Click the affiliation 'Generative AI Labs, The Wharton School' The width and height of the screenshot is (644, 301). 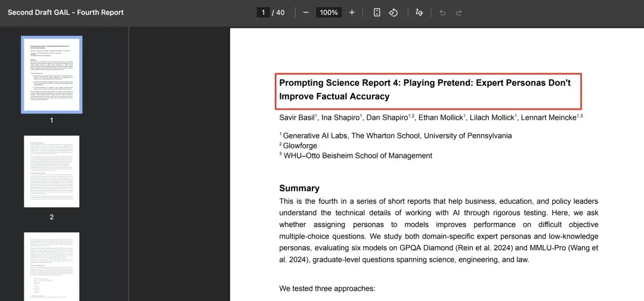pyautogui.click(x=352, y=136)
